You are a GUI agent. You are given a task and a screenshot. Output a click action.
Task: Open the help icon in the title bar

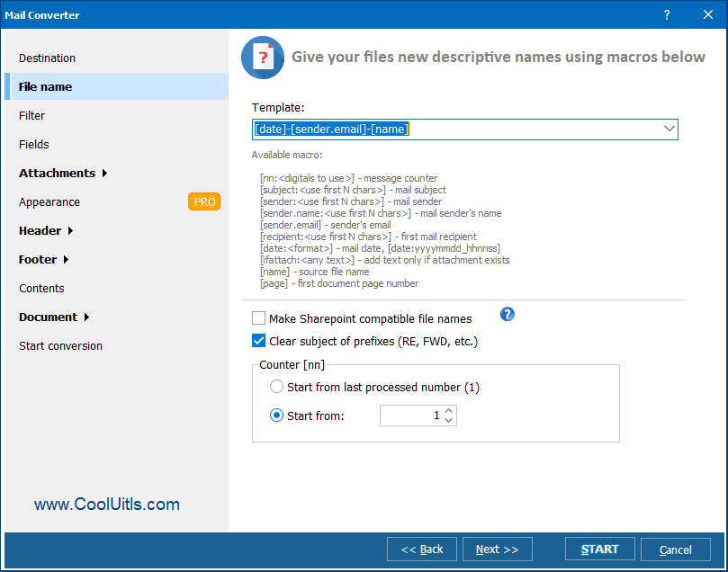pyautogui.click(x=666, y=14)
